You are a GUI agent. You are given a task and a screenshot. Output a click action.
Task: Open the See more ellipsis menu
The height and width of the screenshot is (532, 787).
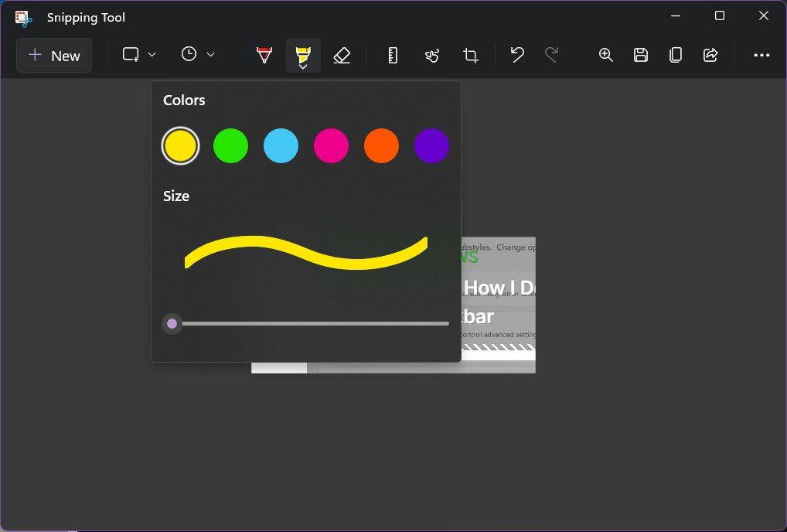click(x=761, y=55)
